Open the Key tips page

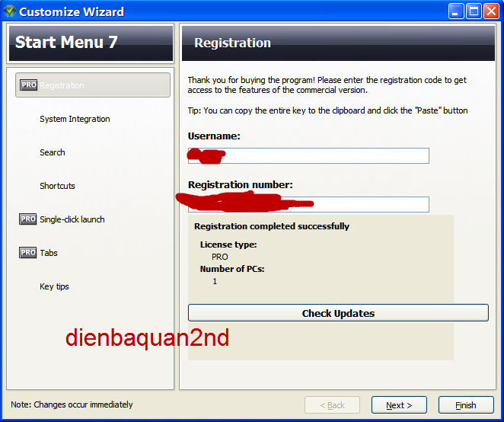click(x=54, y=286)
